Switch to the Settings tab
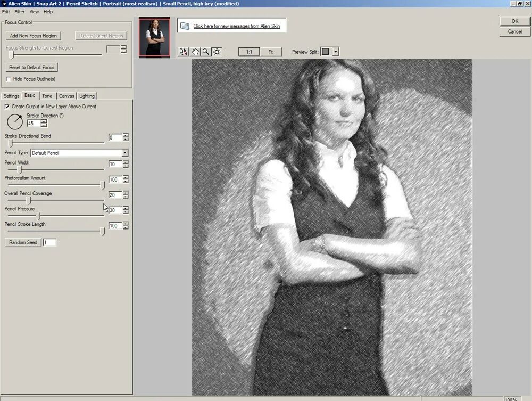The width and height of the screenshot is (532, 401). 12,96
